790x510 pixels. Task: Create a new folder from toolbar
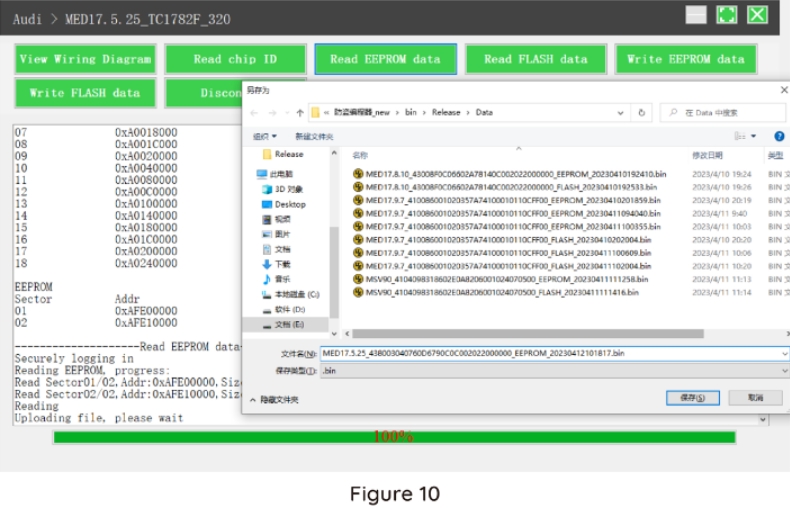click(314, 137)
